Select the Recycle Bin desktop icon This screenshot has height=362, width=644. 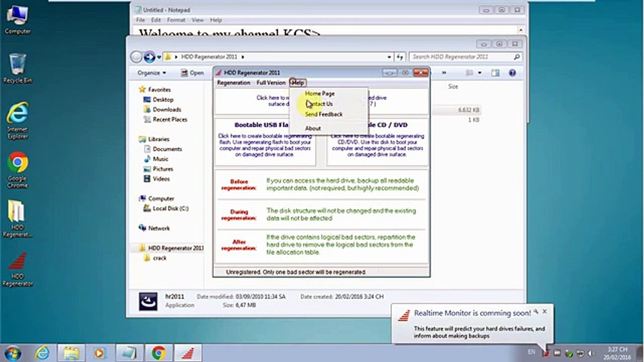(x=18, y=68)
